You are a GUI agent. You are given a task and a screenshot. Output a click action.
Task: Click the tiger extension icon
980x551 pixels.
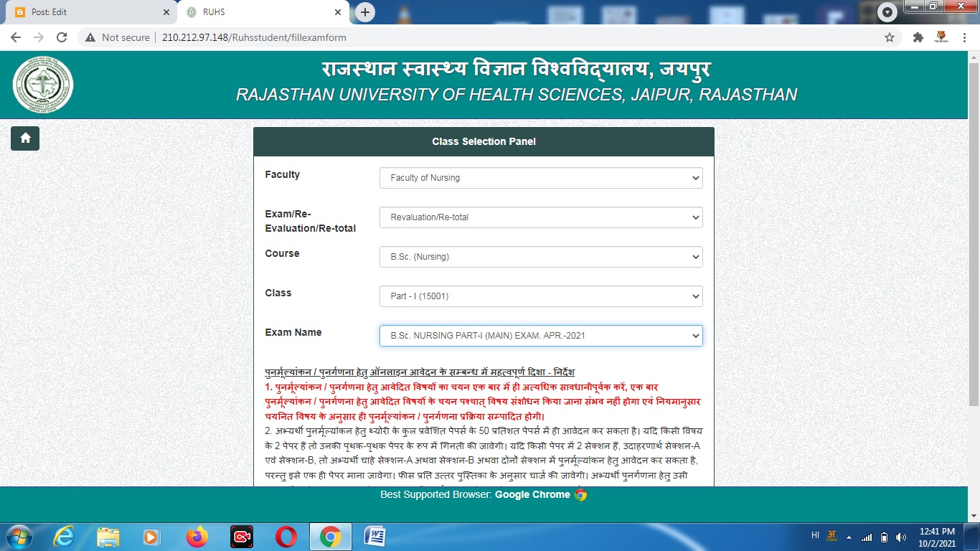[x=941, y=37]
